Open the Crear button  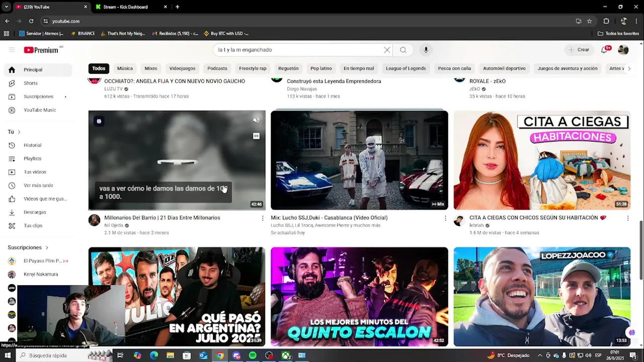(579, 50)
